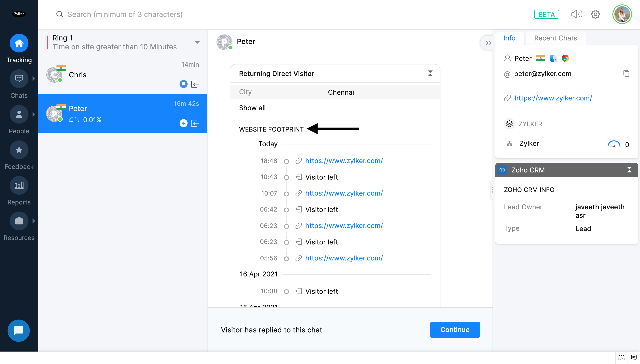Open floating chat widget button bottom-left
Screen dimensions: 640x364
[19, 330]
